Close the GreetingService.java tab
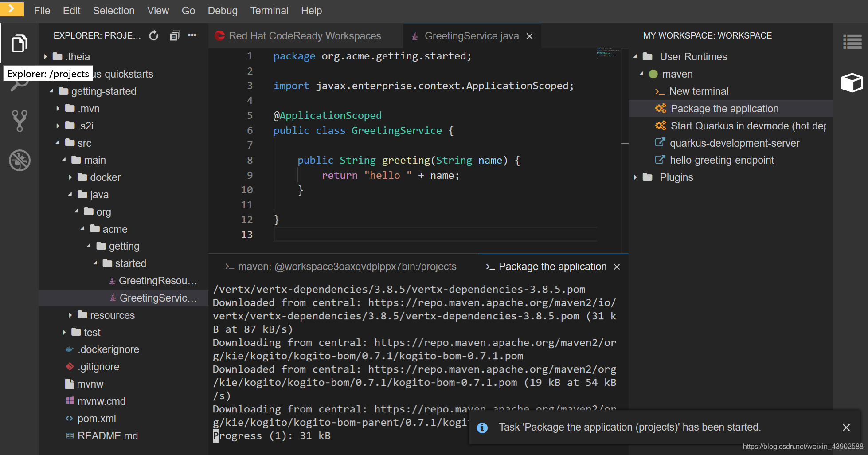 click(529, 36)
